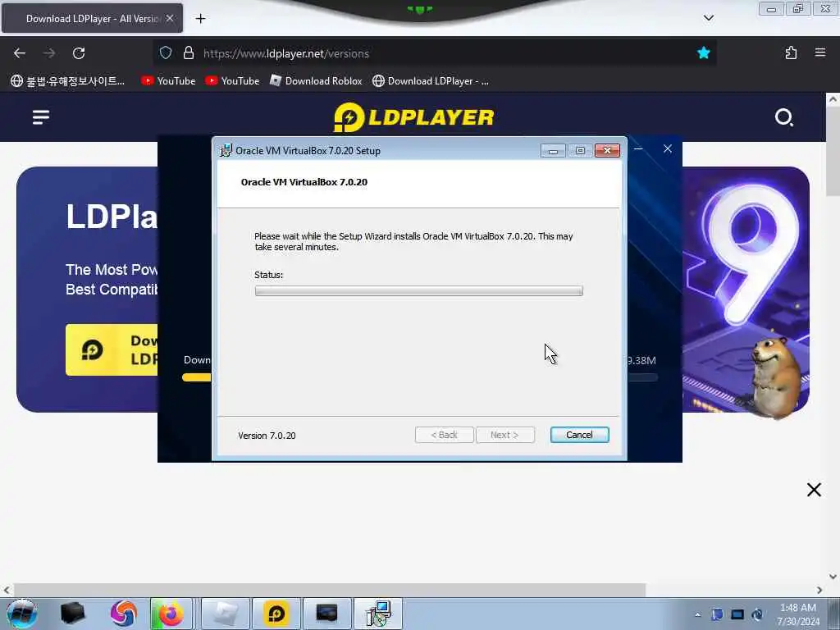
Task: Click the LDPLAYER logo in header
Action: click(413, 117)
